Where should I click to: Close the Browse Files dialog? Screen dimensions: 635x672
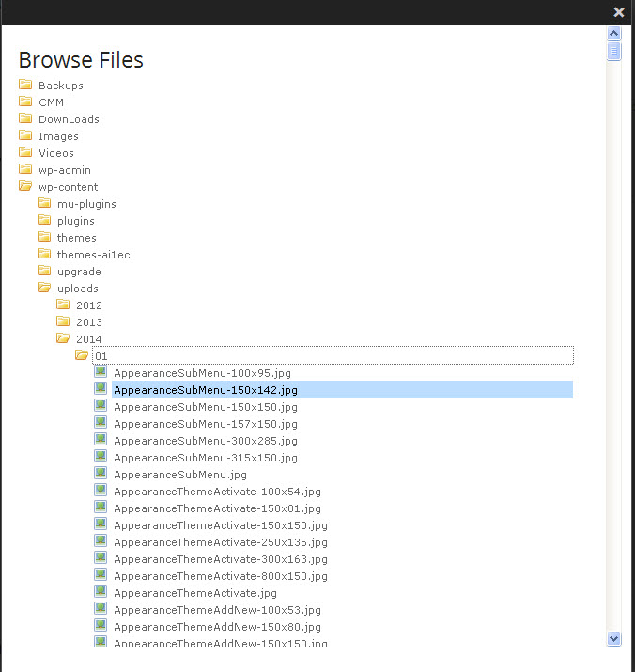pos(619,12)
